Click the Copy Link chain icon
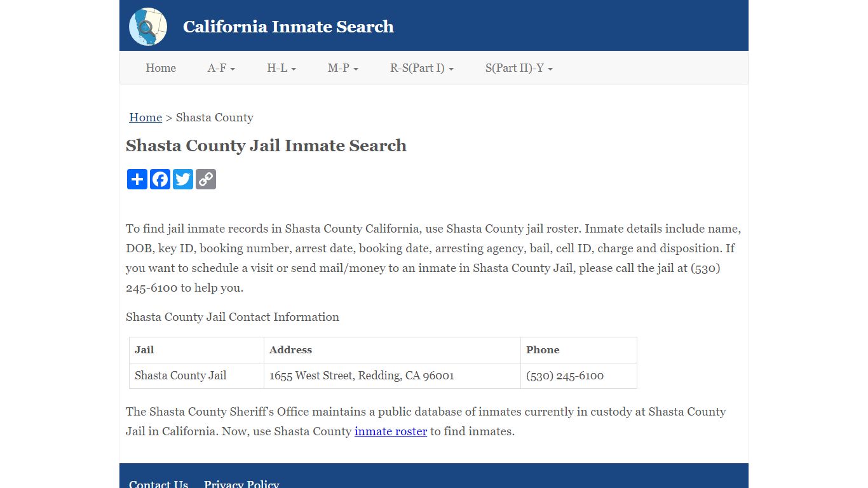 click(206, 179)
